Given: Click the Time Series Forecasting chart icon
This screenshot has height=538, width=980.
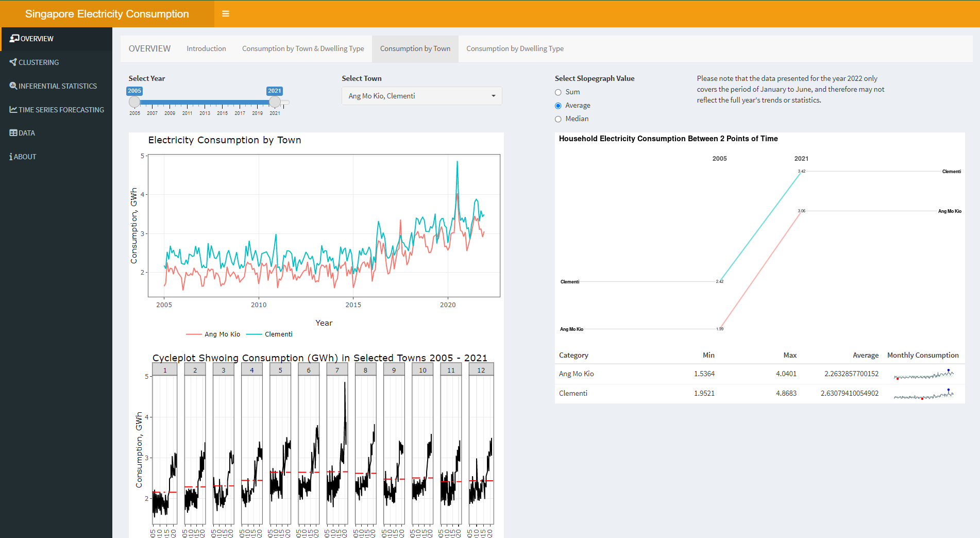Looking at the screenshot, I should click(13, 110).
